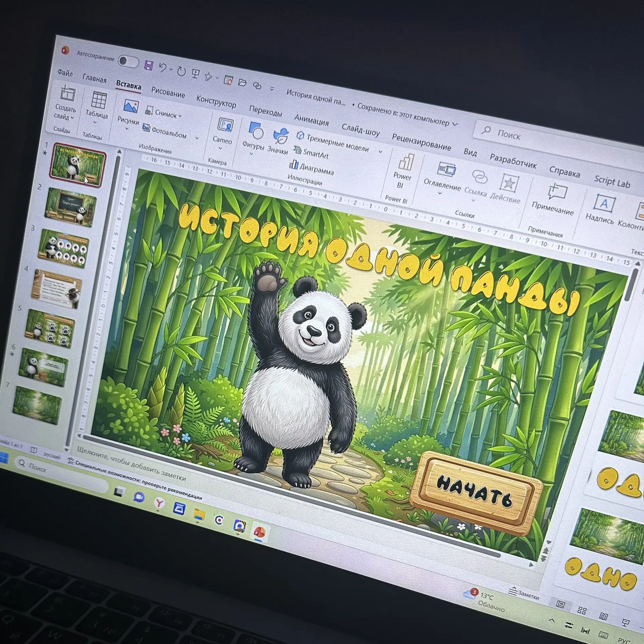The height and width of the screenshot is (644, 644).
Task: Click the Windows taskbar Поиск field
Action: tap(62, 474)
